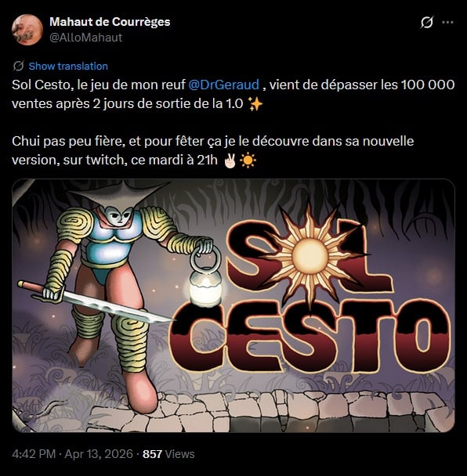Viewport: 467px width, 476px height.
Task: Click the CESTO title lettering in image
Action: pyautogui.click(x=310, y=336)
